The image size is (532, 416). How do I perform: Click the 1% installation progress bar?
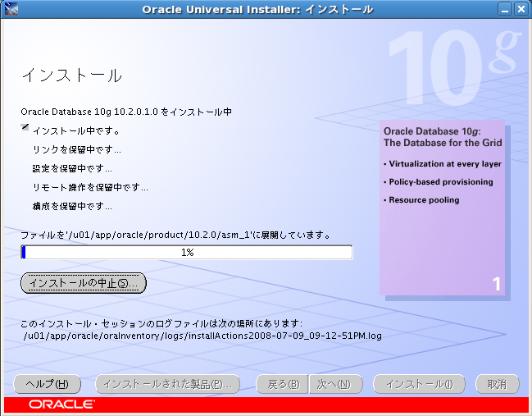[187, 253]
